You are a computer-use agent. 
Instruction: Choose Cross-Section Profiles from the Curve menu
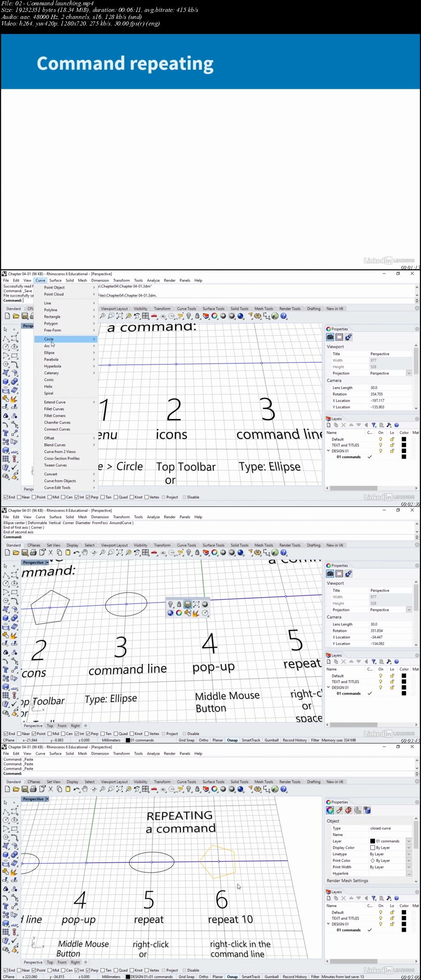[x=66, y=458]
